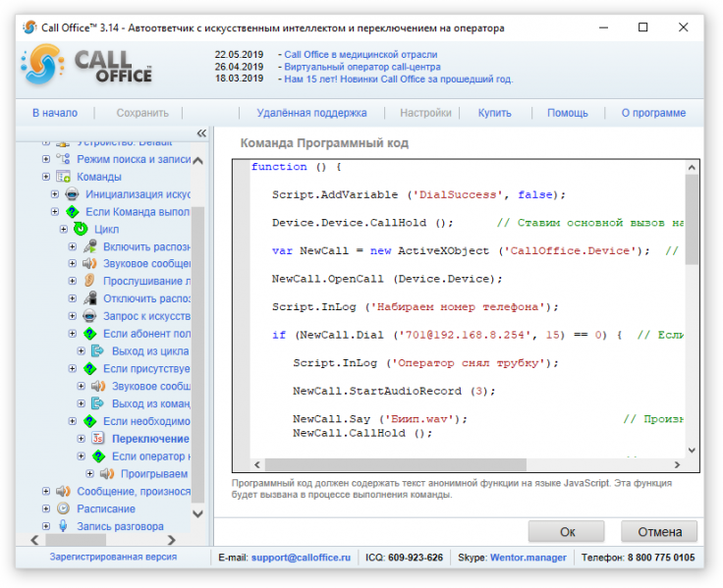This screenshot has width=723, height=588.
Task: Click the code editor horizontal scrollbar thumb
Action: click(396, 464)
